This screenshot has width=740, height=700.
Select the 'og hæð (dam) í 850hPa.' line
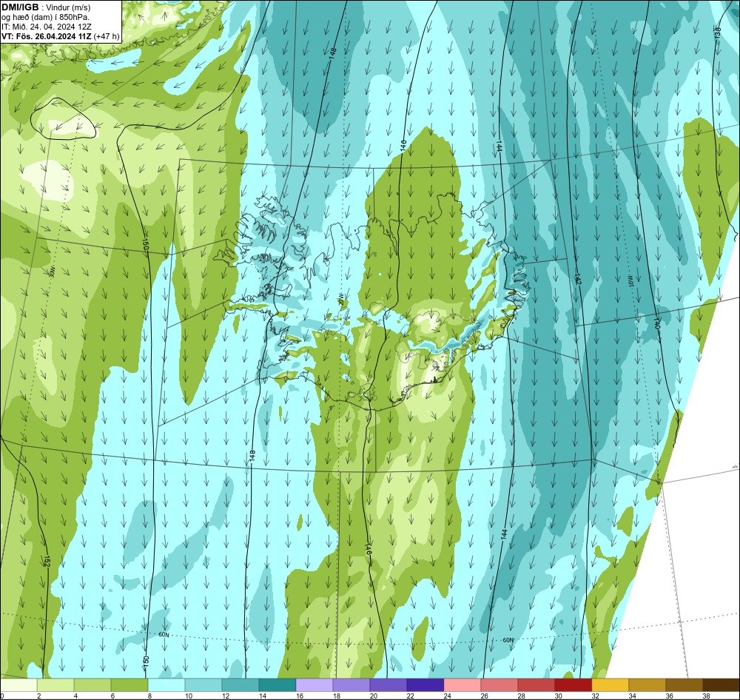pyautogui.click(x=46, y=17)
